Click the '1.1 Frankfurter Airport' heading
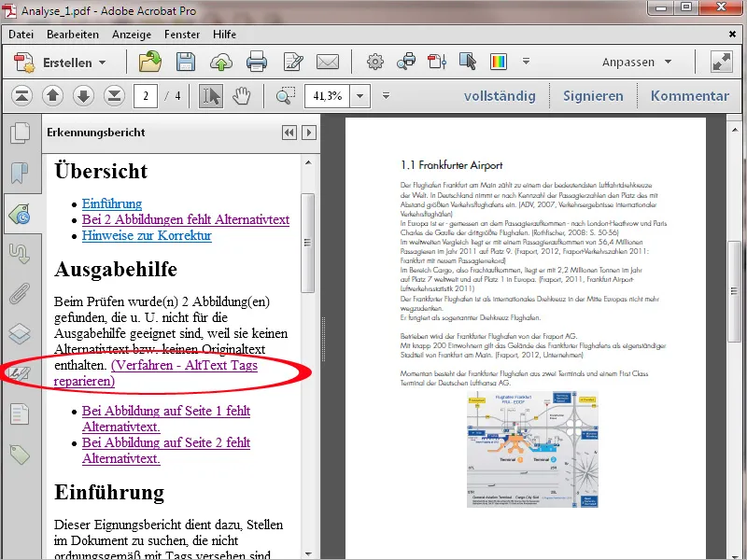The height and width of the screenshot is (560, 747). [x=451, y=165]
